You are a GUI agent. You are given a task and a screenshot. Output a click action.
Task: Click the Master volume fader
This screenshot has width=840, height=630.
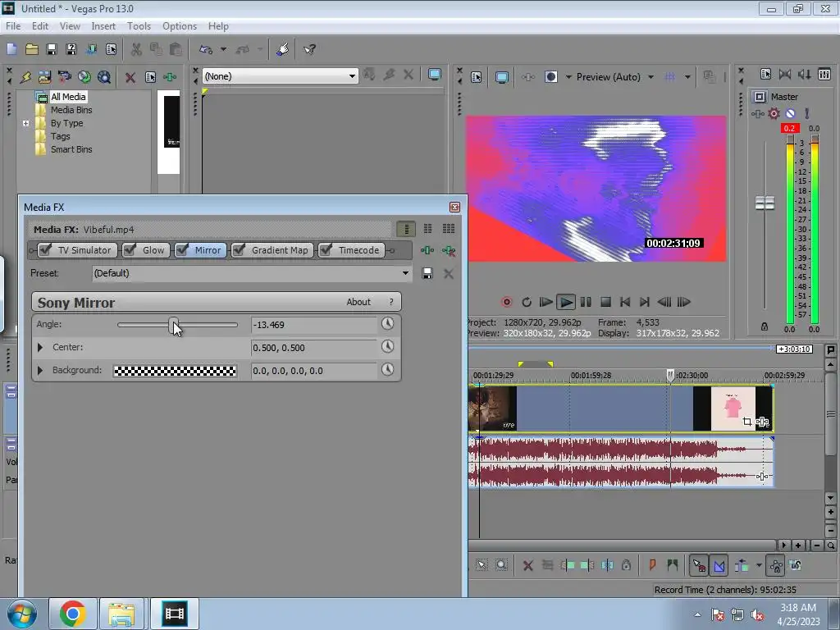click(765, 203)
